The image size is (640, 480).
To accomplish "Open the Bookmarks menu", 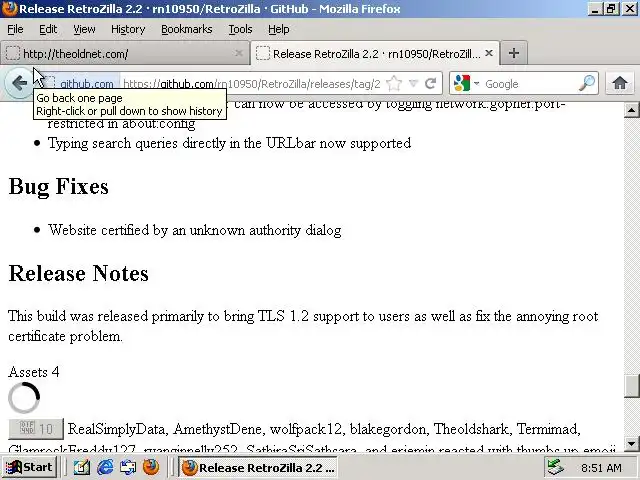I will (187, 29).
